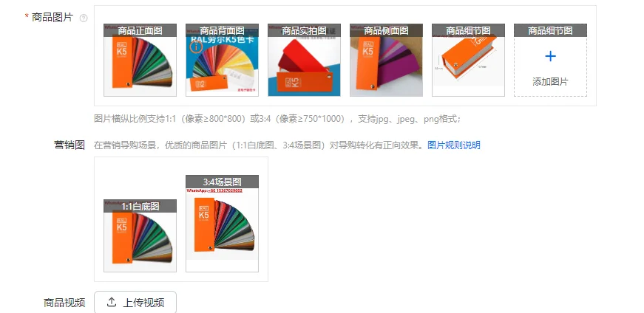Click the blue plus icon to add image

(x=550, y=57)
